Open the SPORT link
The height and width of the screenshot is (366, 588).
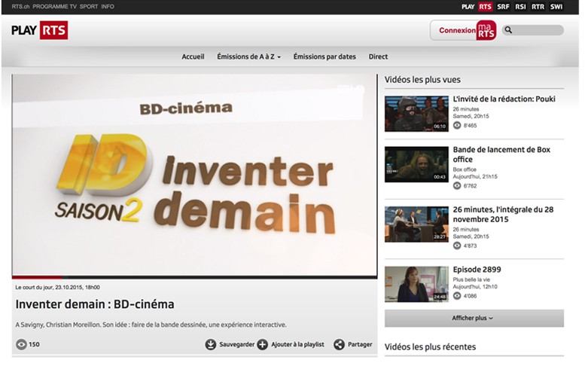pos(89,6)
